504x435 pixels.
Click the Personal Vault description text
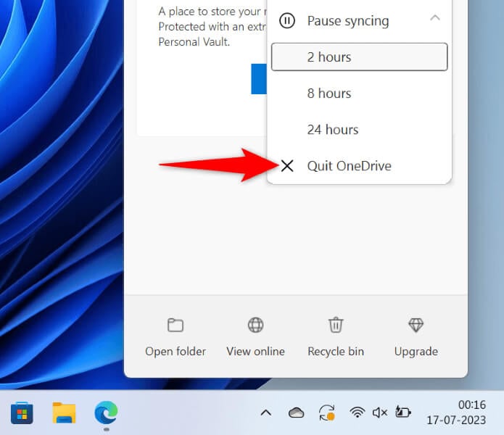pyautogui.click(x=212, y=27)
